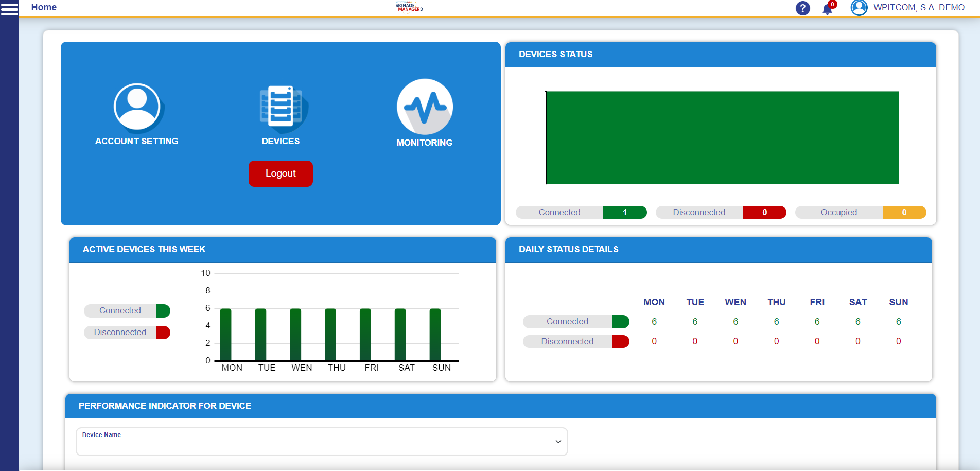Open the Devices panel icon
Viewport: 980px width, 471px height.
tap(281, 109)
